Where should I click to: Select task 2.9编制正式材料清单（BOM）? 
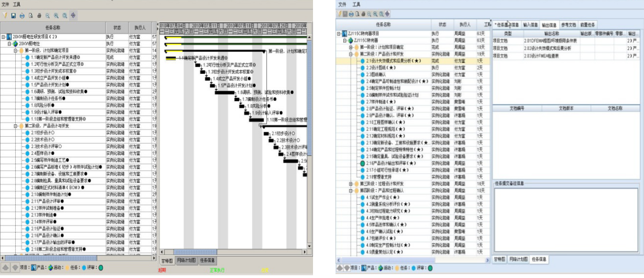(x=57, y=187)
